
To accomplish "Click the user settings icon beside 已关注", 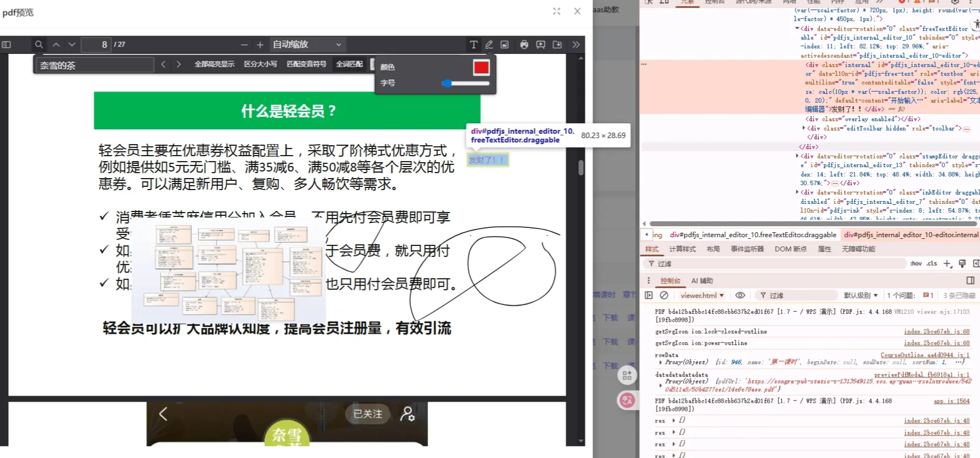I will (407, 414).
